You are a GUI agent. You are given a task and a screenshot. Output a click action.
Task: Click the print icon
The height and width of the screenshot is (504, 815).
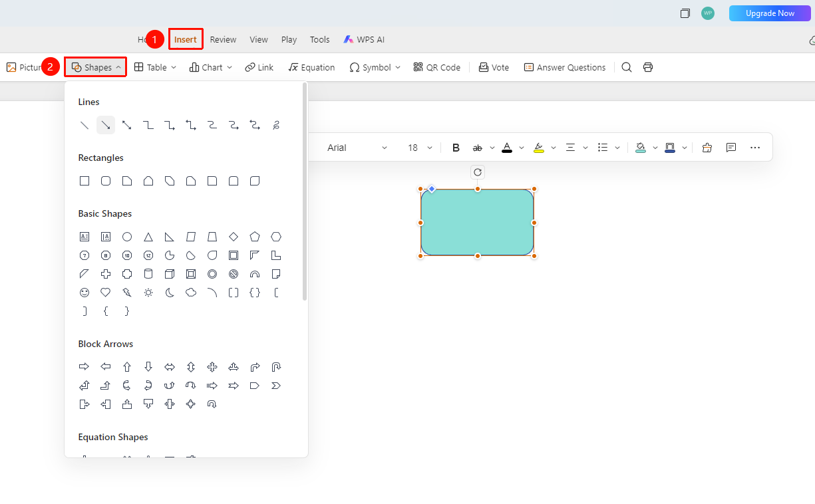(648, 67)
